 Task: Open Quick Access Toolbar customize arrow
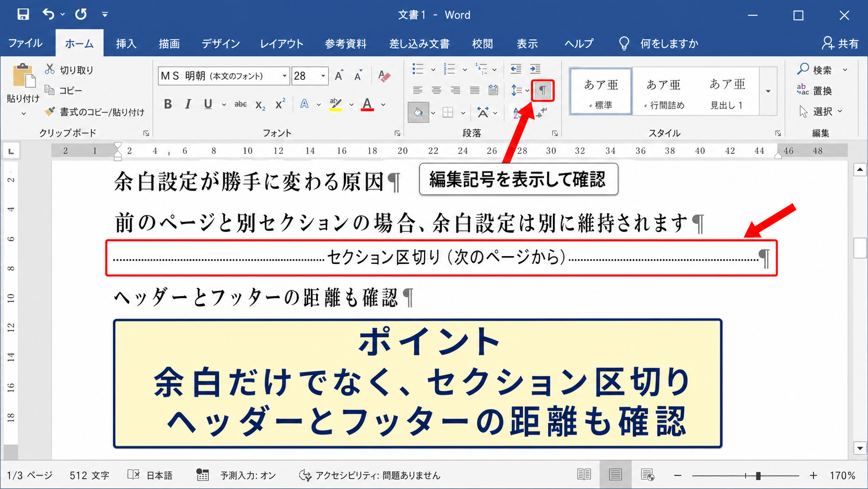coord(105,15)
